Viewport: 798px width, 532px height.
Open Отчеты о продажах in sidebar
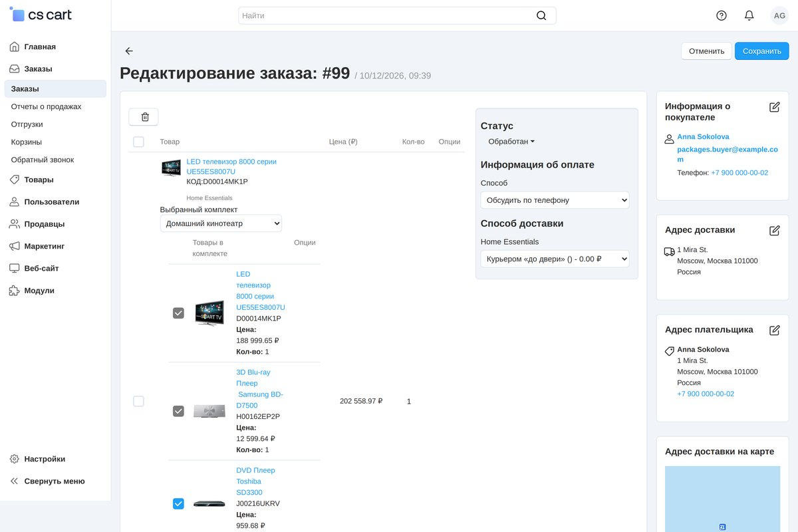click(47, 106)
